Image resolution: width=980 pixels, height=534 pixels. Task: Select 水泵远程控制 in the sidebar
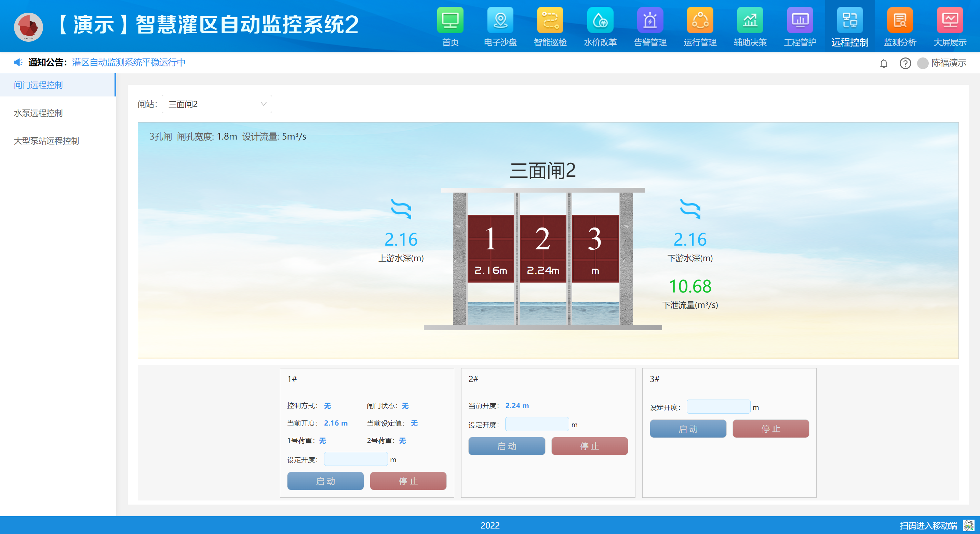[57, 113]
